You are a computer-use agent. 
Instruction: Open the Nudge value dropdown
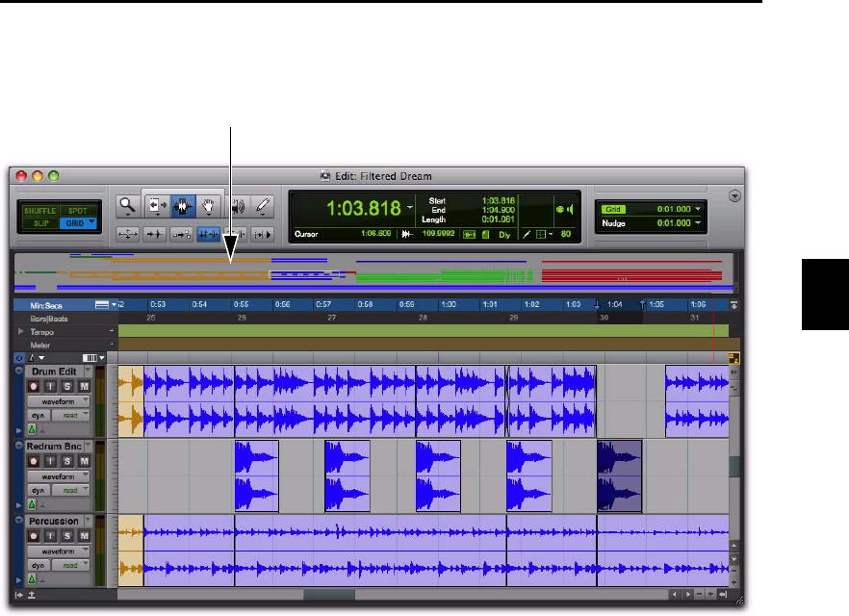[x=696, y=223]
